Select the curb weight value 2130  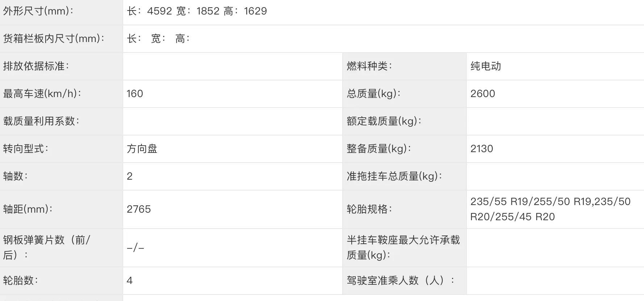(481, 149)
